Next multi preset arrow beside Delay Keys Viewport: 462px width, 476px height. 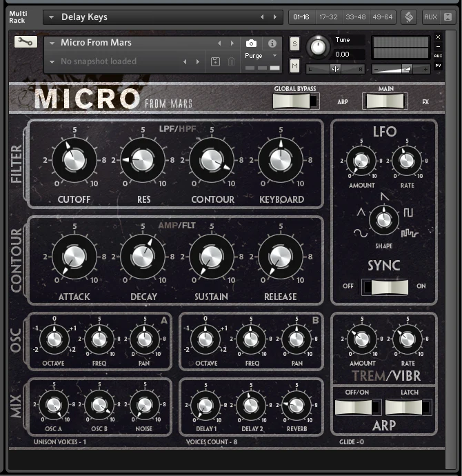pos(275,17)
